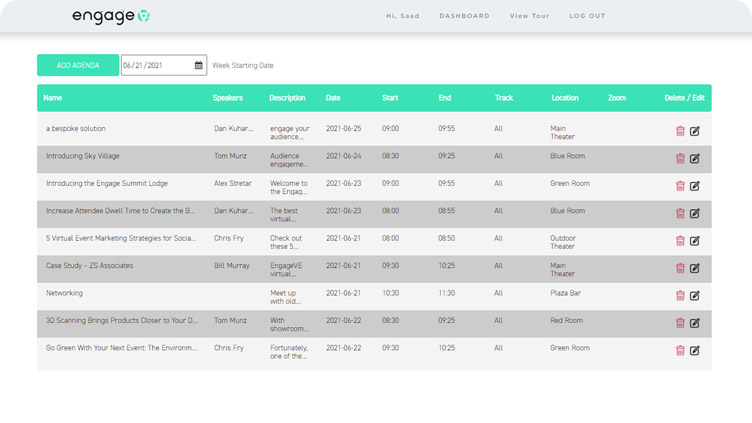
Task: Click LOG OUT in the header
Action: coord(588,16)
